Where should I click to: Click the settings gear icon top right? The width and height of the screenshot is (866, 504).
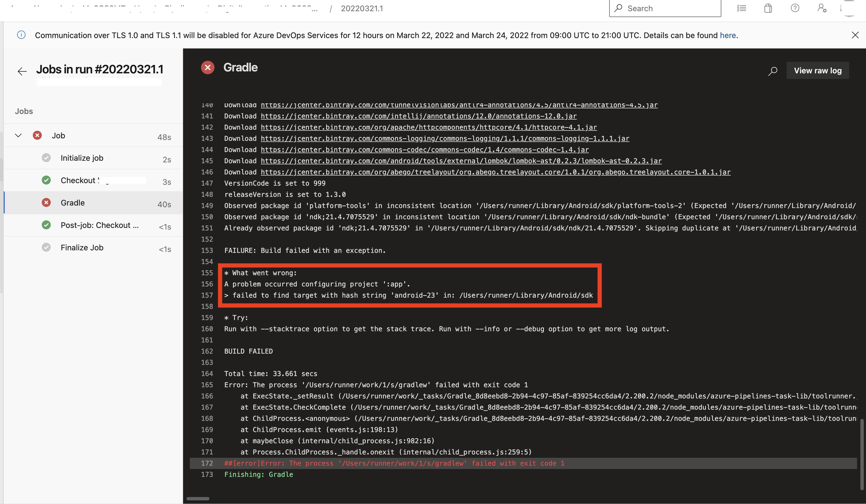pos(821,8)
